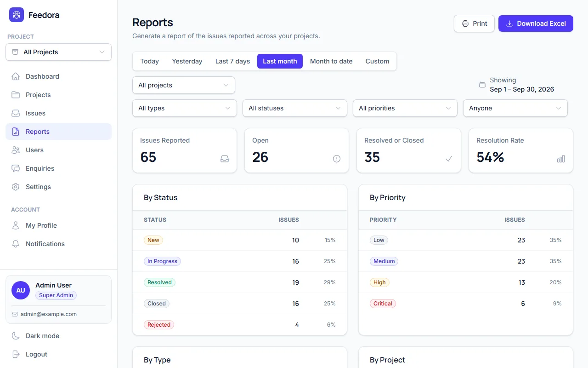Click the Settings gear icon
Viewport: 588px width, 368px height.
click(16, 187)
